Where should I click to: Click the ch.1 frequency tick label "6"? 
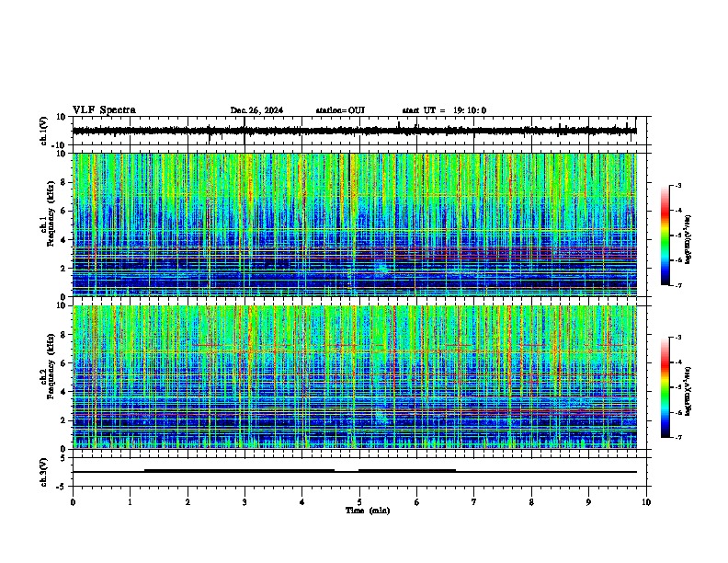pos(63,212)
